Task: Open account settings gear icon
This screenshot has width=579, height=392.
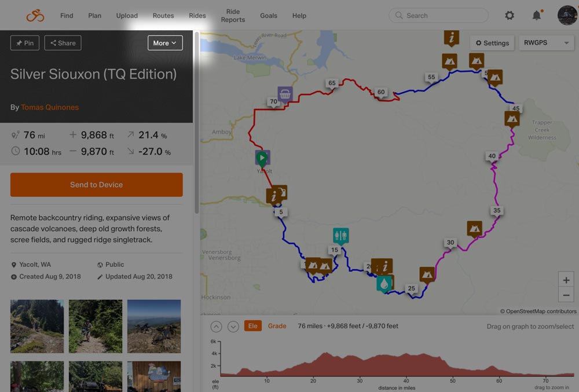Action: point(510,16)
